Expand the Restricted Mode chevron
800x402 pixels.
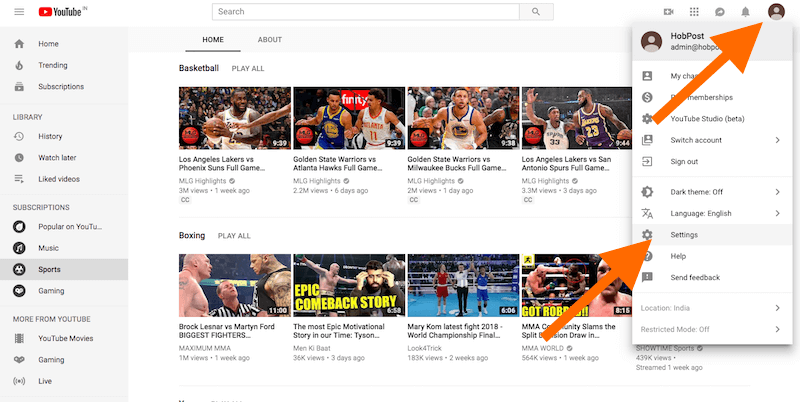click(778, 330)
